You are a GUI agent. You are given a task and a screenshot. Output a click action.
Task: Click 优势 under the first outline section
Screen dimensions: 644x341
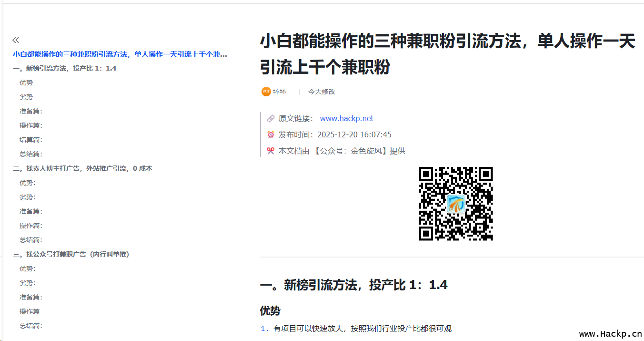pos(26,83)
